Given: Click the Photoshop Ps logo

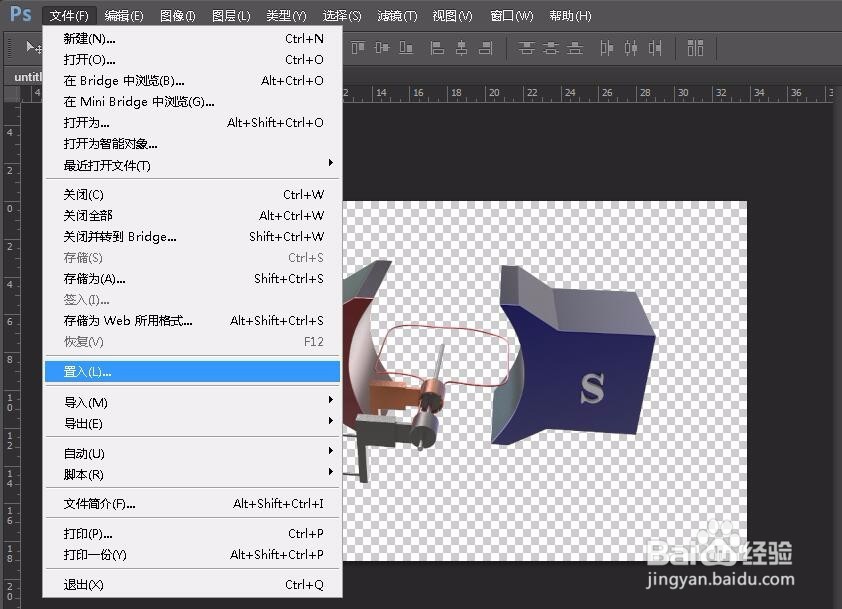Looking at the screenshot, I should (x=18, y=15).
